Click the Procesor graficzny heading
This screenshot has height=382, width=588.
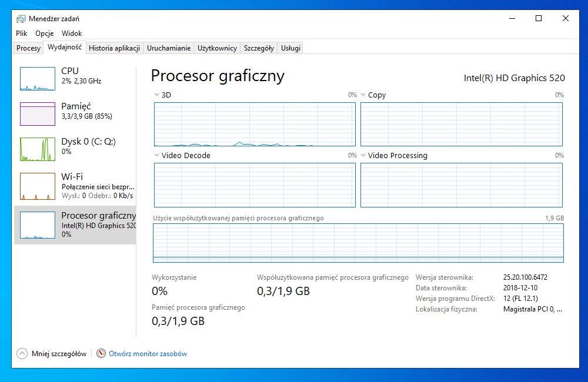pos(218,76)
